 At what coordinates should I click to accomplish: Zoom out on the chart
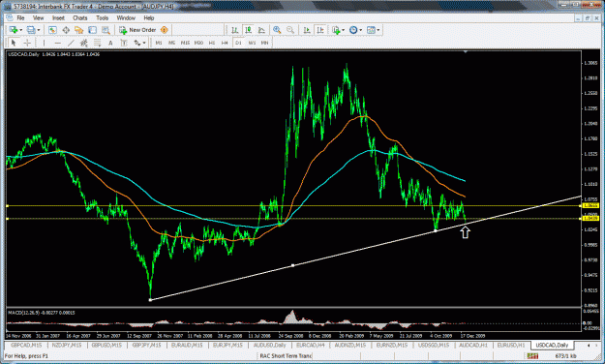click(290, 30)
